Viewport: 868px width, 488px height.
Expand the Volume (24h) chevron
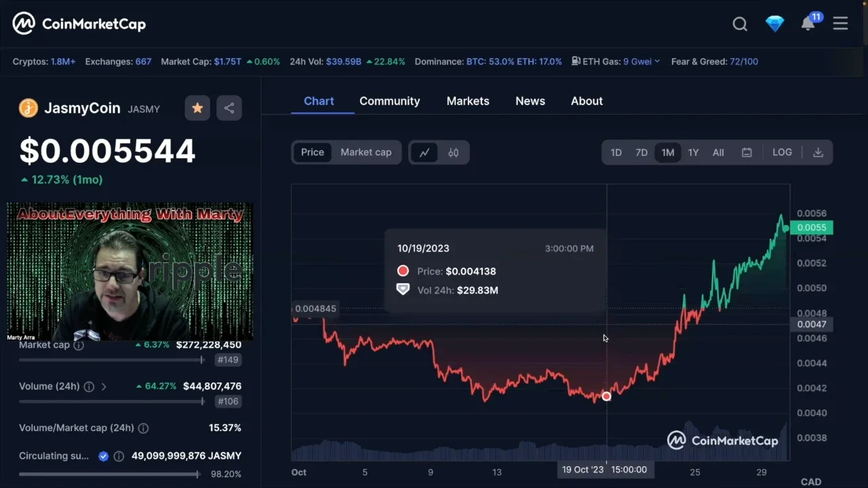pos(104,386)
